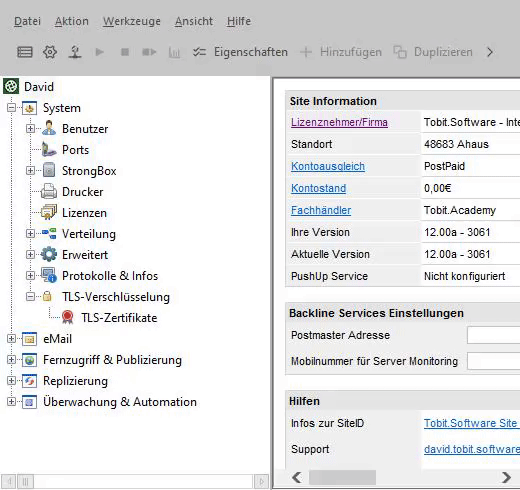Click the Hinzufügen toolbar button
The height and width of the screenshot is (490, 520).
(341, 52)
